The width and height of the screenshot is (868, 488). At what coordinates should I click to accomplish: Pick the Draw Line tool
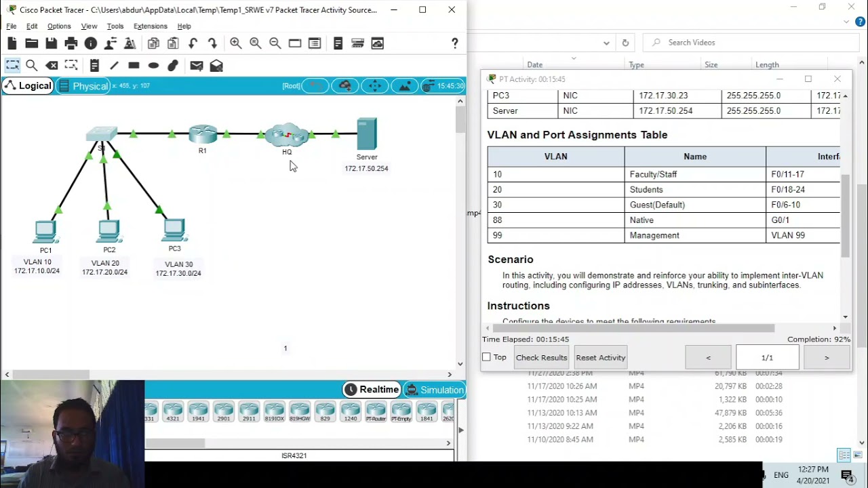click(x=114, y=66)
